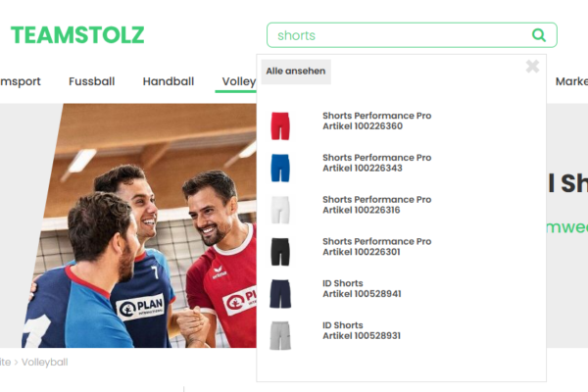Click the magnifier search icon
The height and width of the screenshot is (392, 588).
click(x=539, y=35)
